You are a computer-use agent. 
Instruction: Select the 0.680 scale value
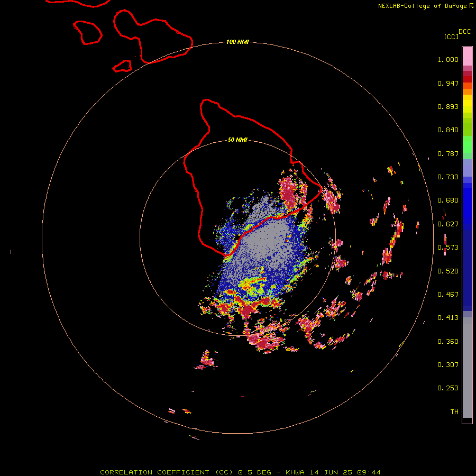click(x=448, y=200)
